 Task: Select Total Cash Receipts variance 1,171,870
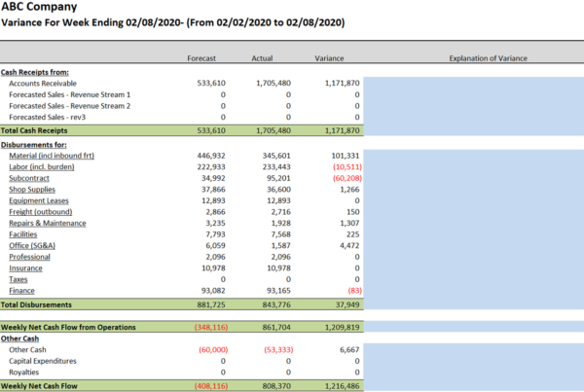coord(342,130)
